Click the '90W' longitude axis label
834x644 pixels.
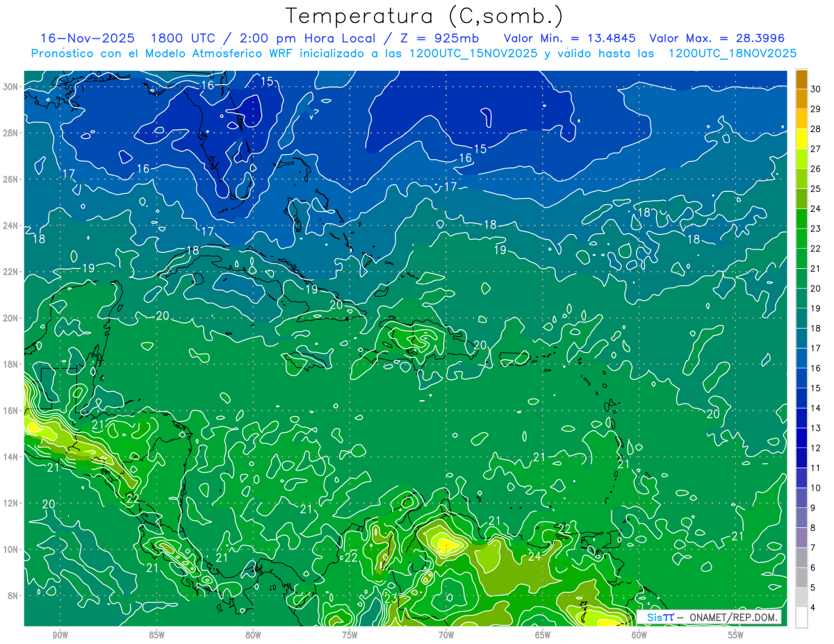(x=60, y=635)
